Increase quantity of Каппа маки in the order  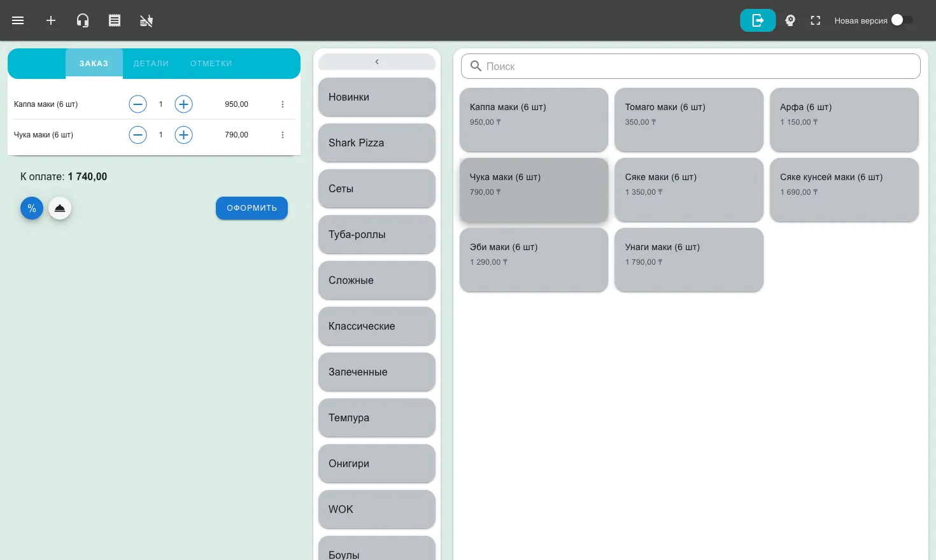click(183, 104)
